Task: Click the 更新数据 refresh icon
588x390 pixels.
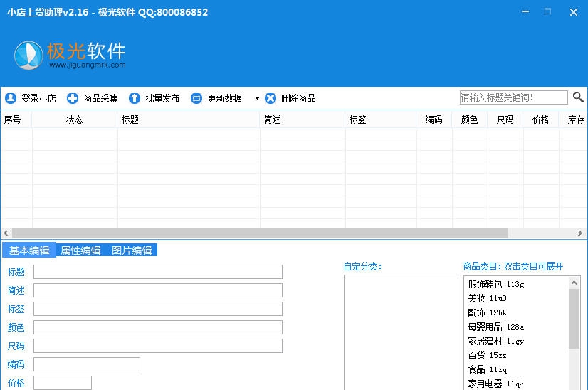Action: [196, 98]
